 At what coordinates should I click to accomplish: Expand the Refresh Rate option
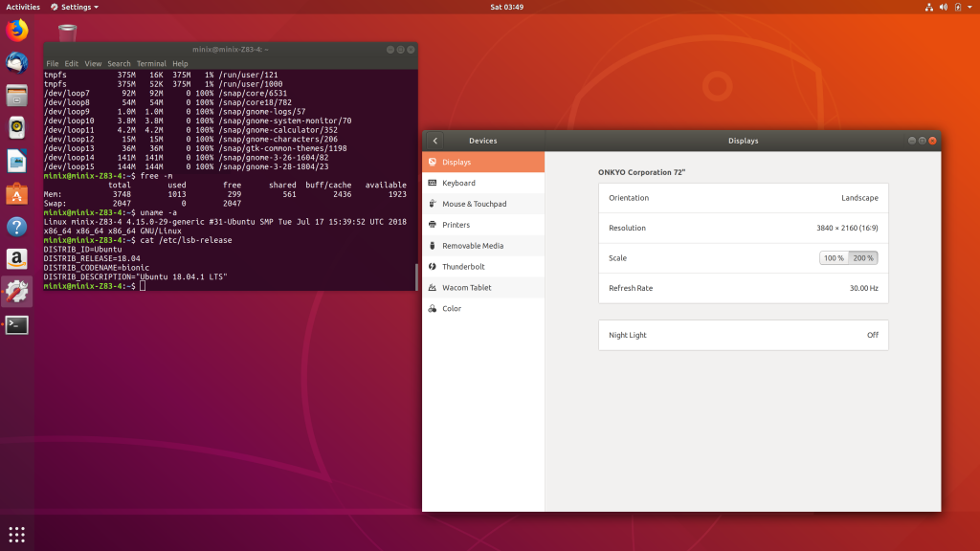[743, 288]
